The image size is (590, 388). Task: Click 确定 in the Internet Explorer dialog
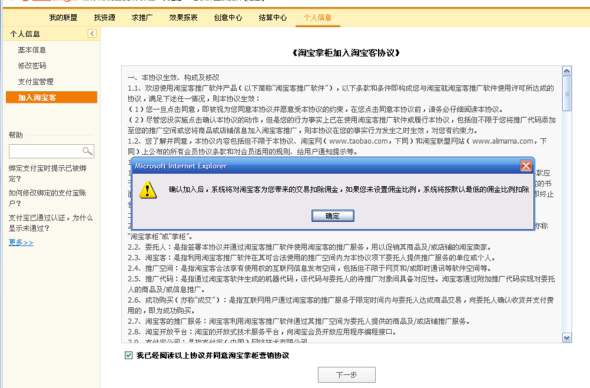click(333, 216)
